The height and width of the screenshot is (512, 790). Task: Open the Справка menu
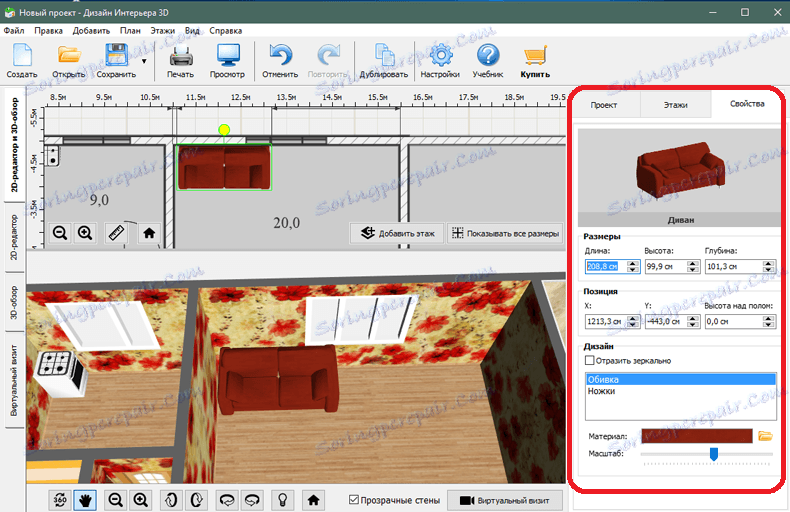click(226, 31)
